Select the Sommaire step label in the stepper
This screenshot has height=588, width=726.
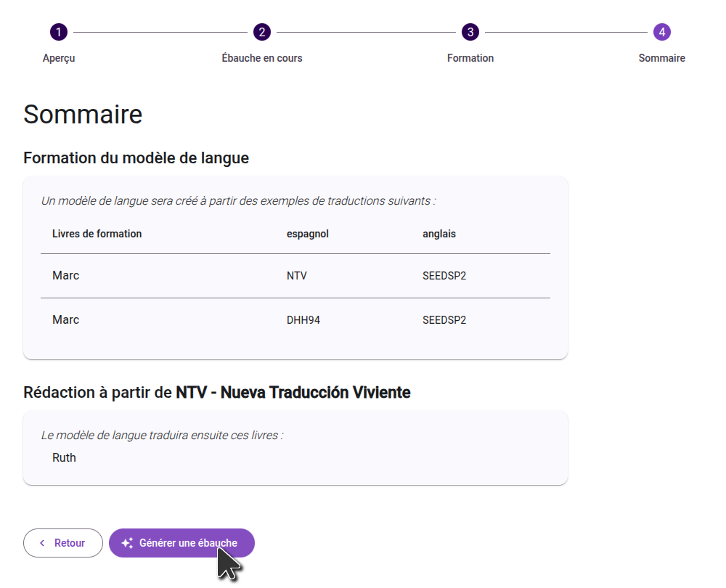pyautogui.click(x=661, y=58)
